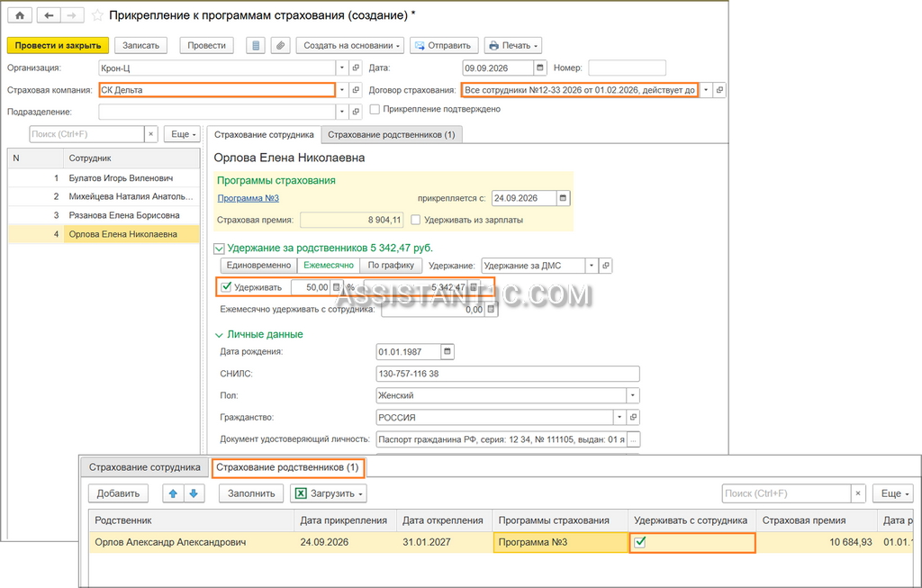Navigate back with the left arrow
Screen dimensions: 922x588
coord(49,15)
